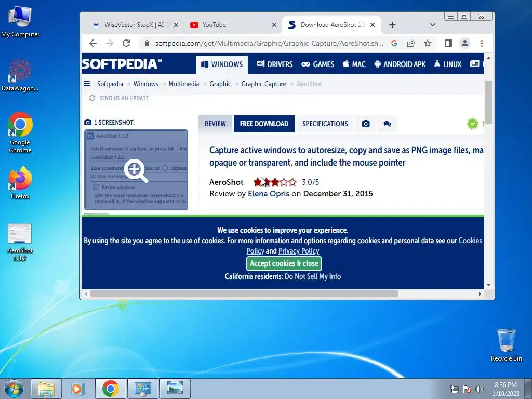The image size is (532, 399).
Task: Select AeroShot 1.3.2 desktop icon
Action: (x=20, y=242)
